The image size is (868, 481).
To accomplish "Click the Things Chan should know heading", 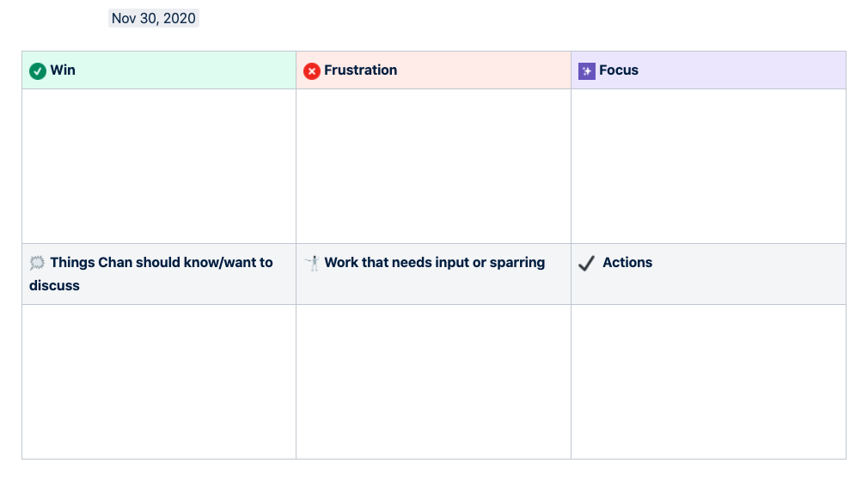I will (x=150, y=274).
